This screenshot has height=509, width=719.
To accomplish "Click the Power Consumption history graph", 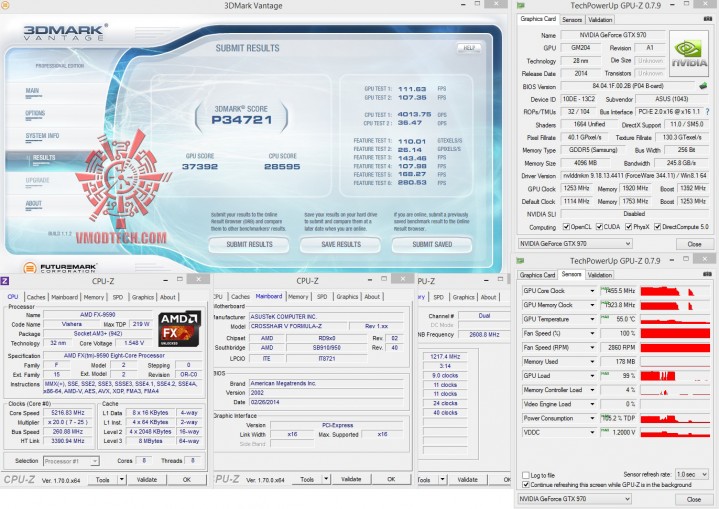I will tap(675, 418).
